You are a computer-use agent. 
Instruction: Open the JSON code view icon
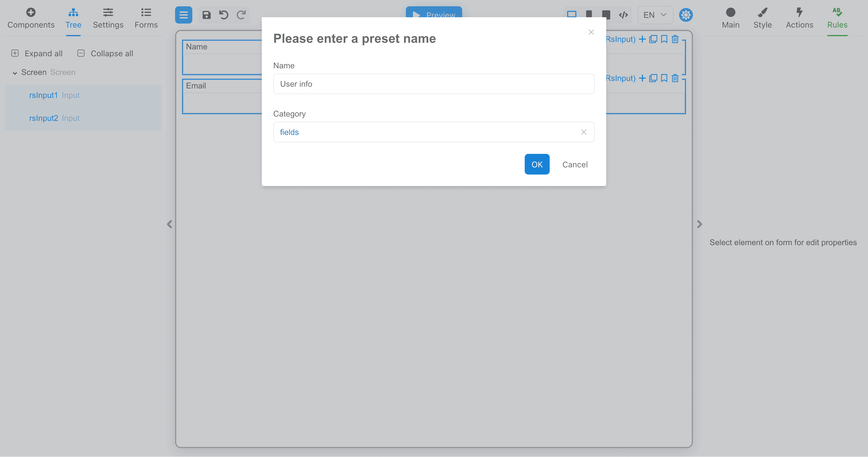tap(623, 15)
